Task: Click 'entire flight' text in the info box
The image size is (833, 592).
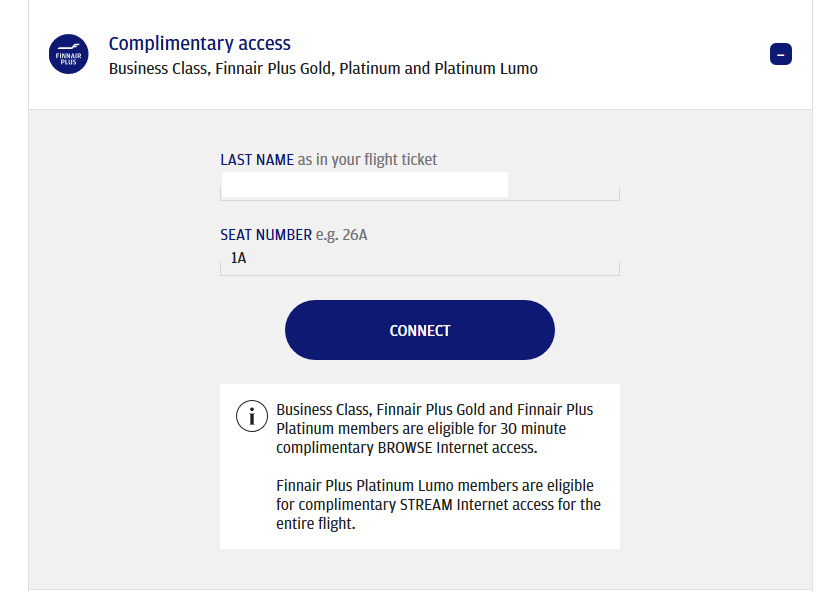Action: (x=314, y=523)
